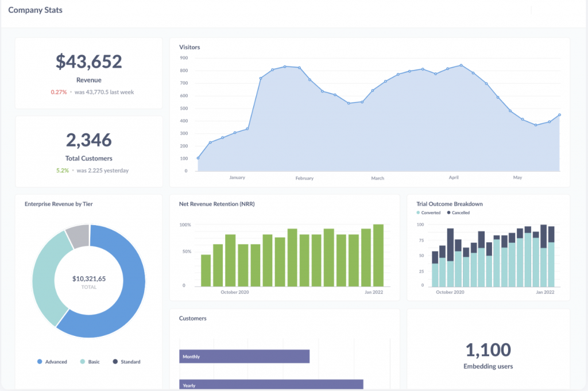The image size is (588, 391).
Task: Open the 1,100 Embedding users card
Action: click(x=488, y=349)
